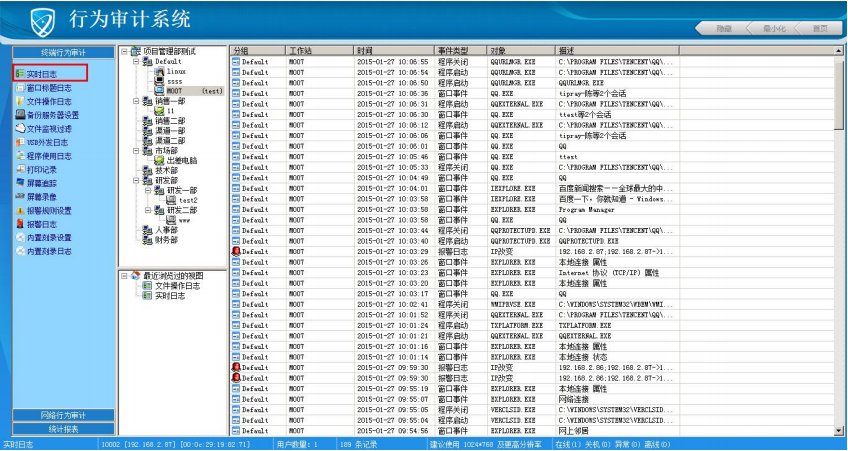Switch to the 终端行为审计 panel tab
The height and width of the screenshot is (451, 848).
63,52
